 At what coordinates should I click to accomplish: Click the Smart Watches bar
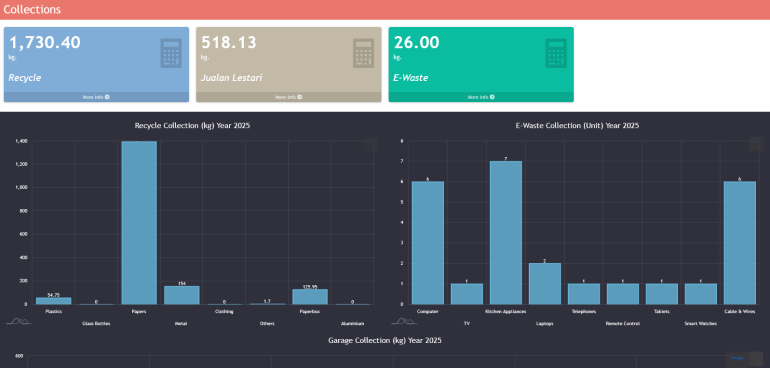click(701, 294)
